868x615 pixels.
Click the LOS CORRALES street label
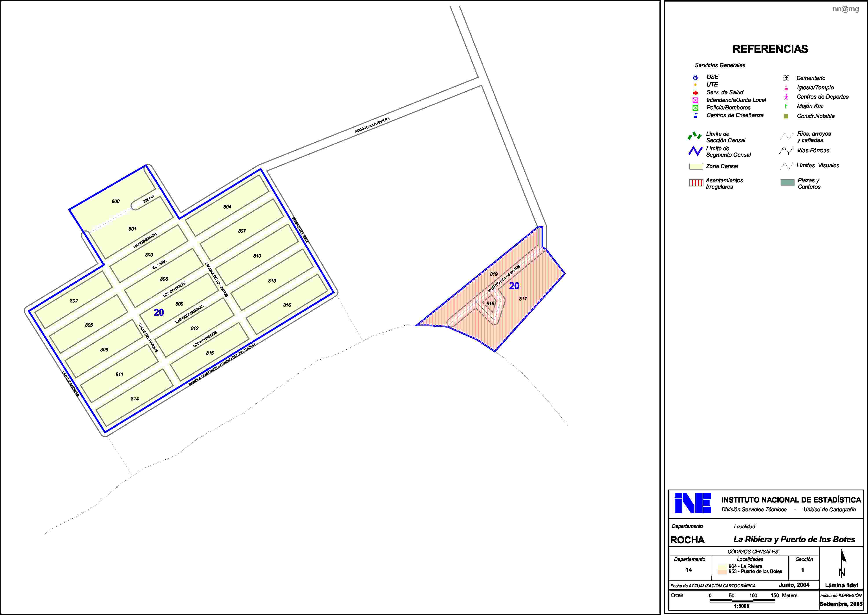pos(174,289)
